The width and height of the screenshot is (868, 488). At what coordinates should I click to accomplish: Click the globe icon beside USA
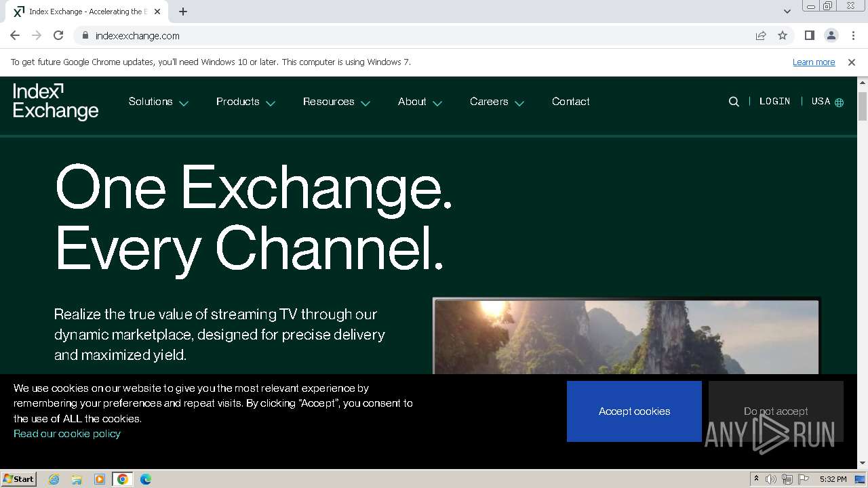point(839,102)
